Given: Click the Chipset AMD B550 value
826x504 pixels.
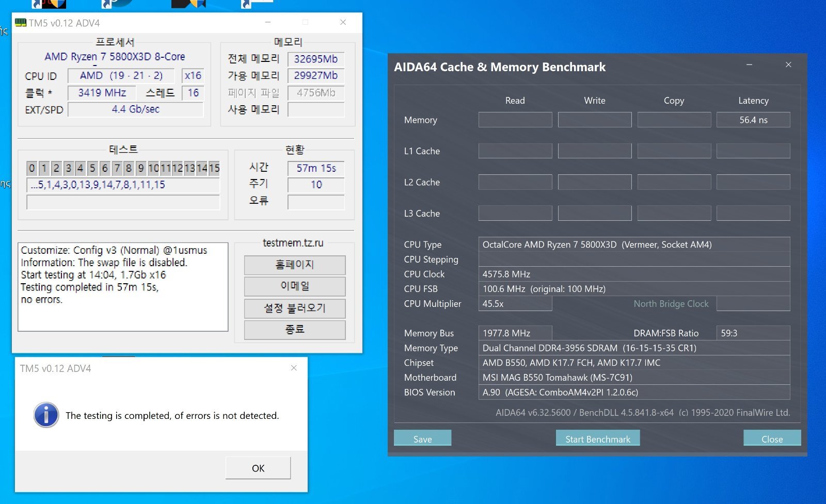Looking at the screenshot, I should tap(634, 363).
